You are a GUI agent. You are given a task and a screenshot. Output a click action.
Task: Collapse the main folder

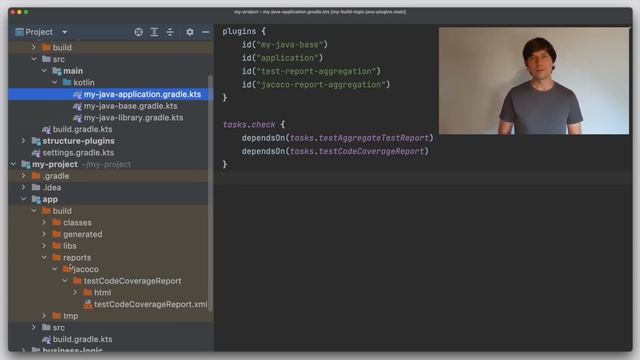pos(44,71)
